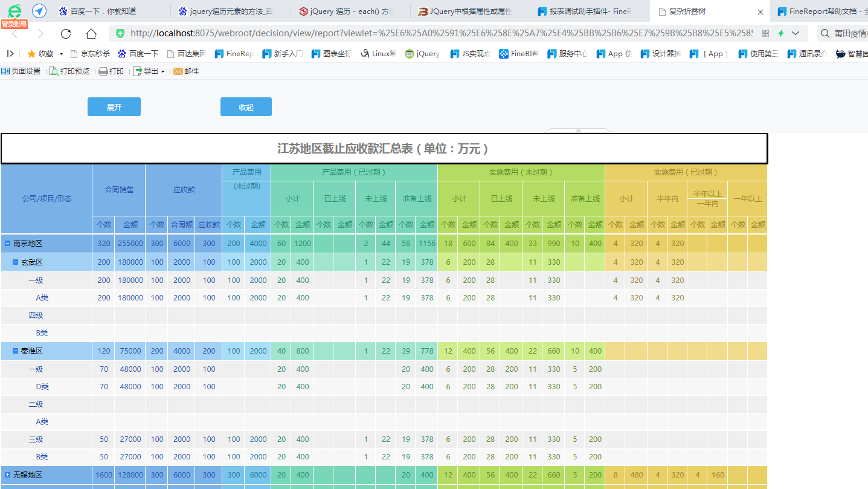Open the 智慧医 bookmark
Image resolution: width=868 pixels, height=489 pixels.
pyautogui.click(x=852, y=54)
